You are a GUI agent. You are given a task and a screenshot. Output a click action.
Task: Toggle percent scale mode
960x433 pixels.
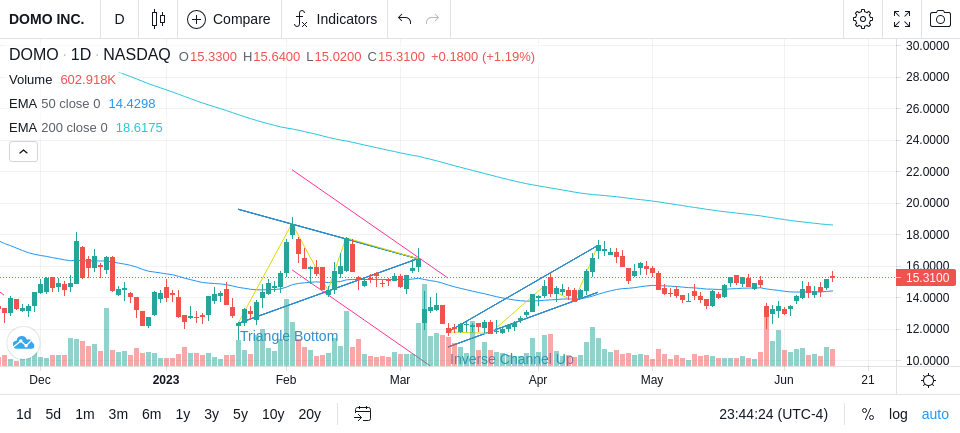coord(868,415)
